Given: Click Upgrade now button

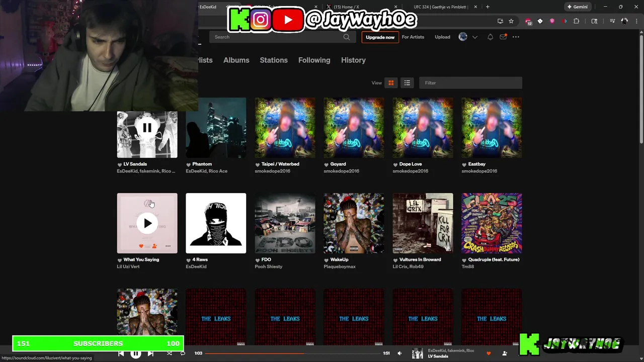Looking at the screenshot, I should pos(380,37).
